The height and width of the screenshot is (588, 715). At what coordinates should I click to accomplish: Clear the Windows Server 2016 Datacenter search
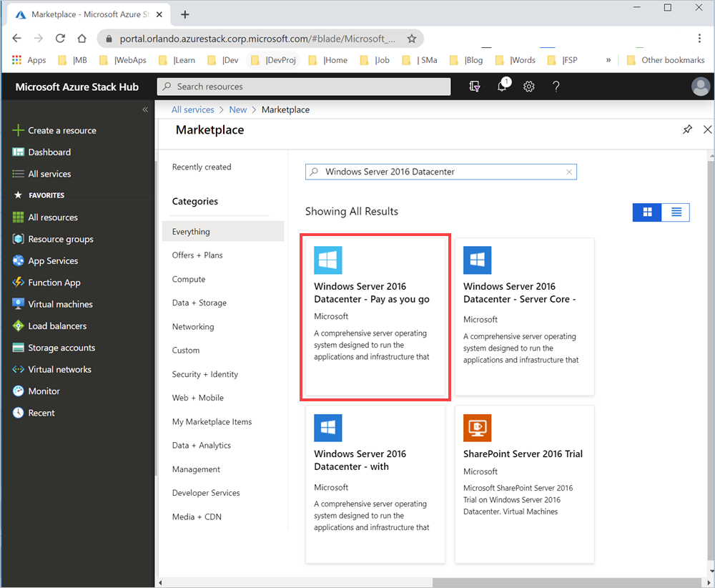[x=569, y=172]
